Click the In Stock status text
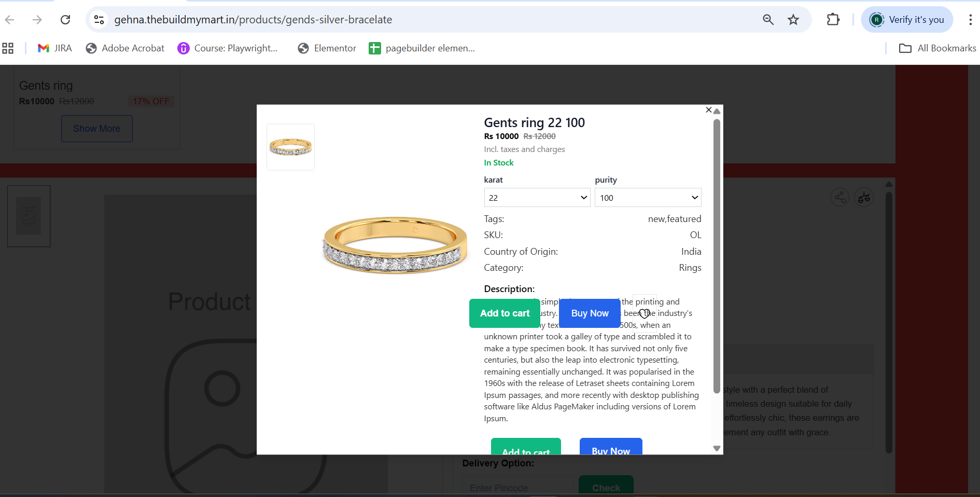This screenshot has height=497, width=980. coord(499,163)
